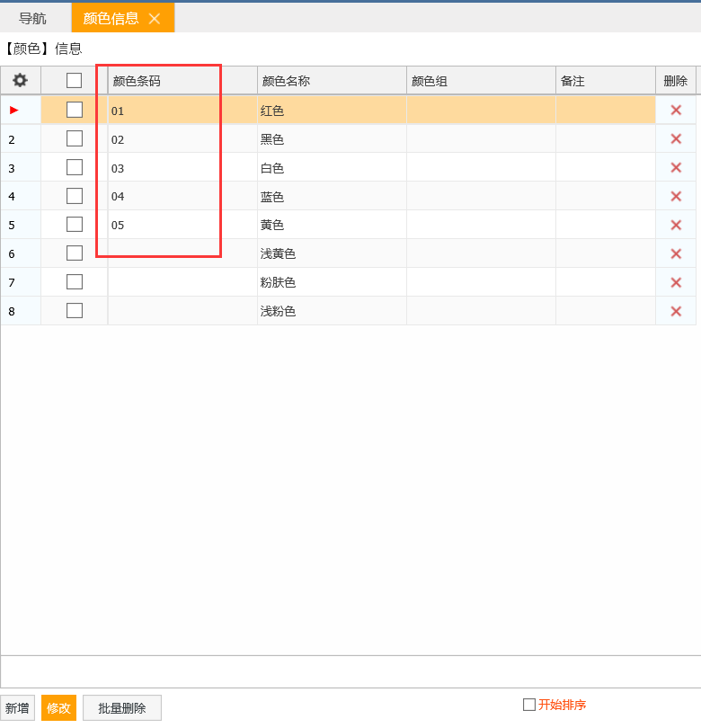The image size is (701, 728).
Task: Delete the 黑色 color row
Action: (x=676, y=138)
